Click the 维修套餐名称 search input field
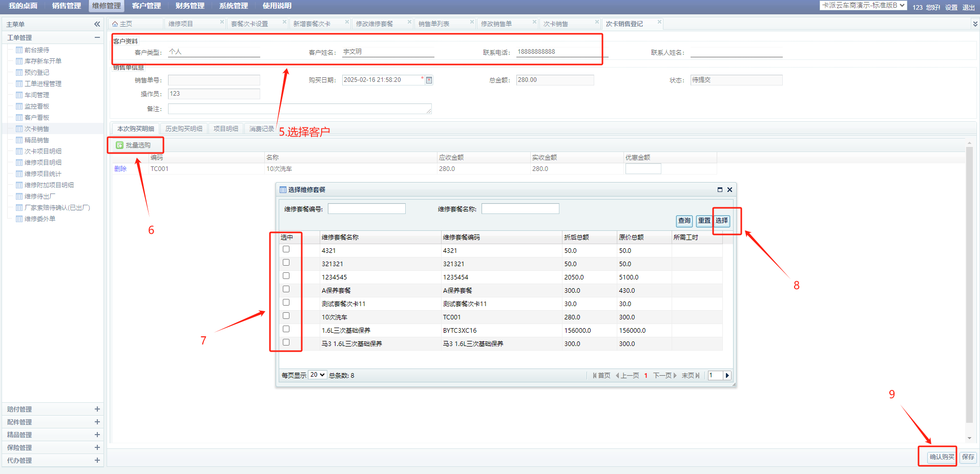 click(520, 209)
